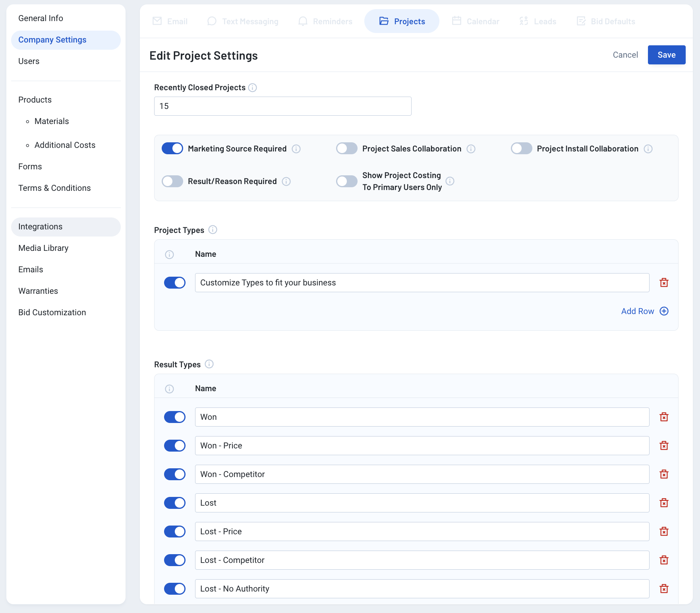The image size is (700, 613).
Task: Toggle Show Project Costing To Primary Users Only
Action: 347,181
